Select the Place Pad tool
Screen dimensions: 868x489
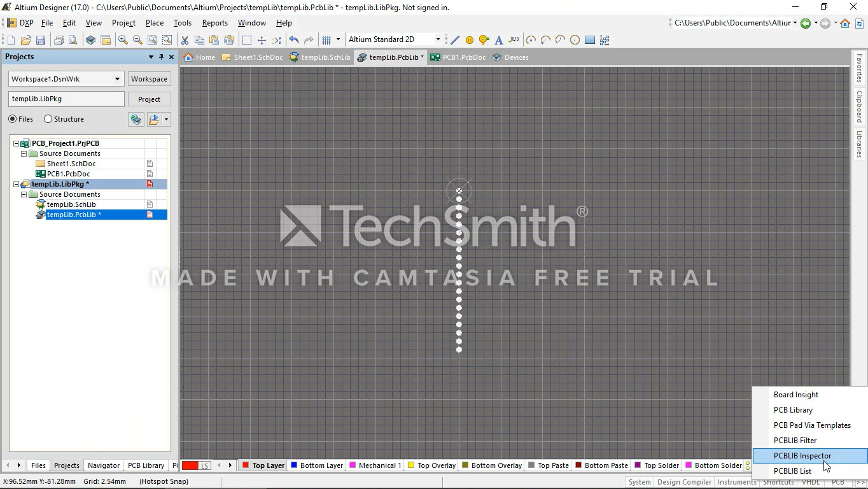coord(470,40)
